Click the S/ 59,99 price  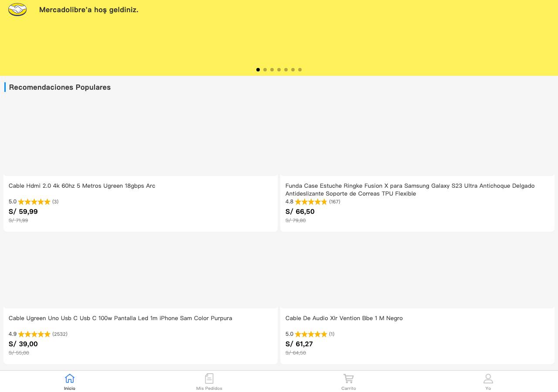[23, 212]
